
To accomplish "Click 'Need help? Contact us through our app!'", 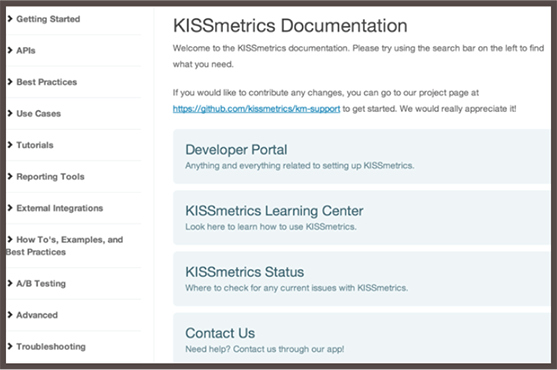I will click(265, 349).
